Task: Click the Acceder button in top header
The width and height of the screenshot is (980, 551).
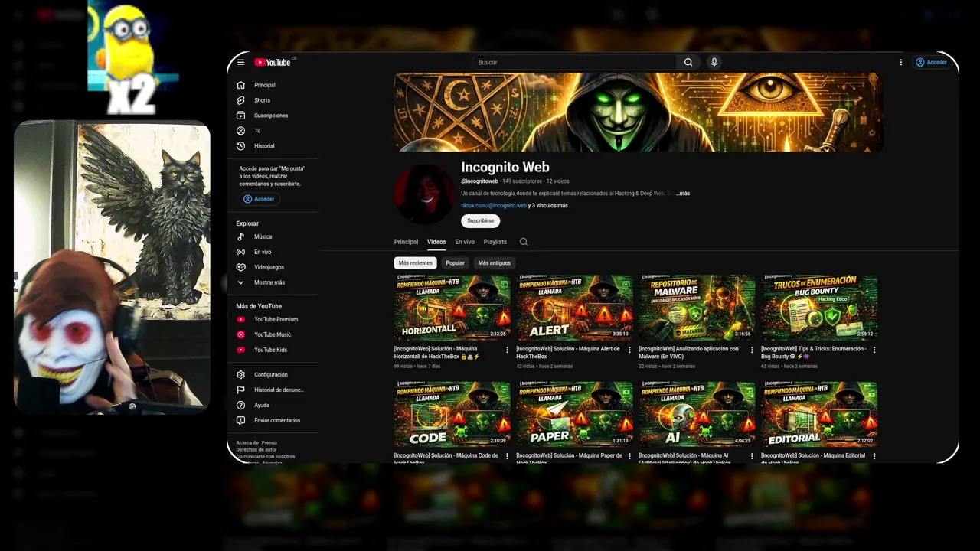Action: 931,62
